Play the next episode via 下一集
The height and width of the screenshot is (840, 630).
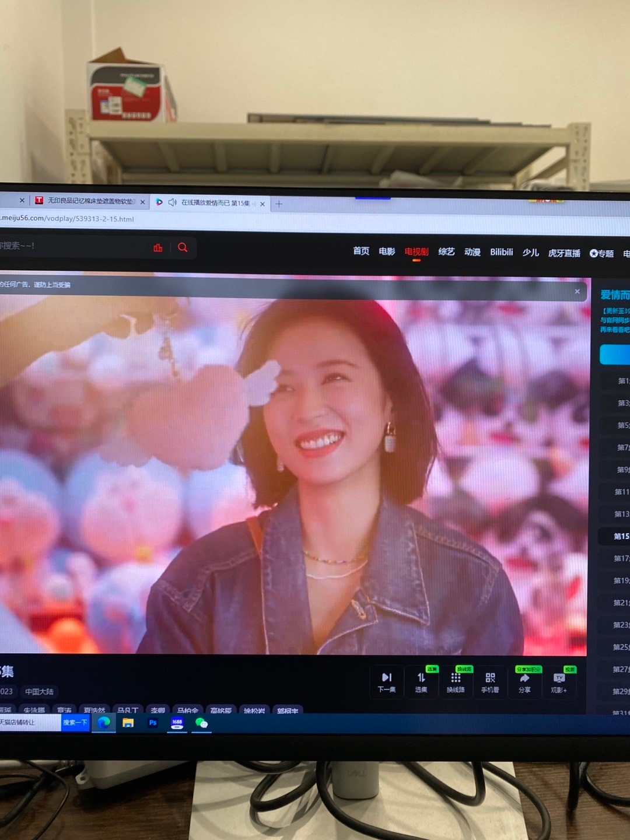[x=387, y=682]
